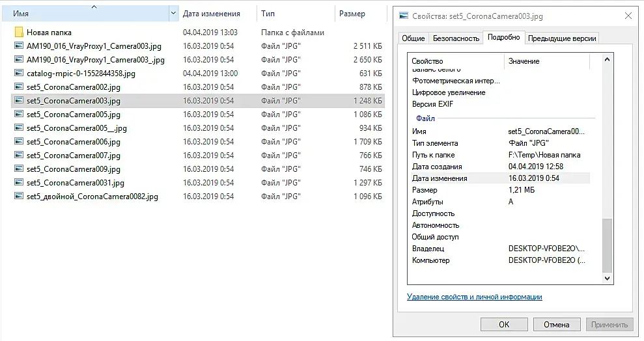Switch to the Предыдущие версии tab
Screen dimensions: 644x341
pyautogui.click(x=562, y=38)
